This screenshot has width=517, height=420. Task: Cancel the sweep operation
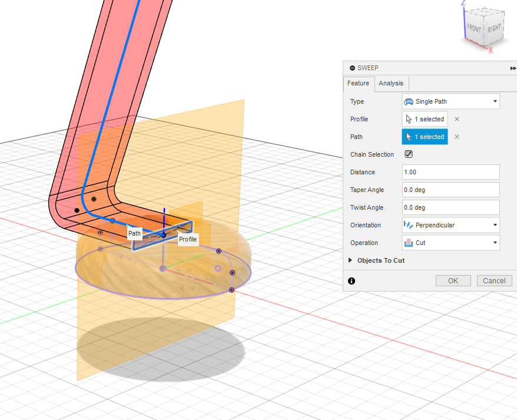494,280
